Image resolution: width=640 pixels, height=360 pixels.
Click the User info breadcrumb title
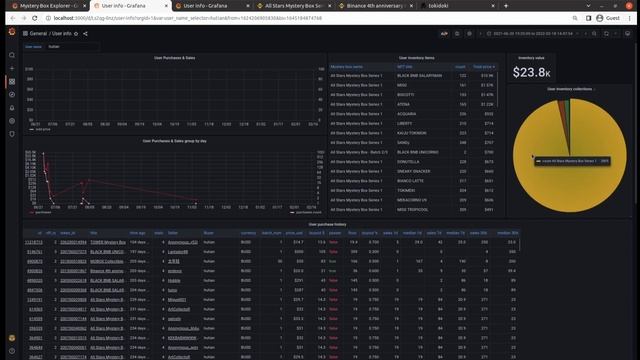tap(62, 33)
